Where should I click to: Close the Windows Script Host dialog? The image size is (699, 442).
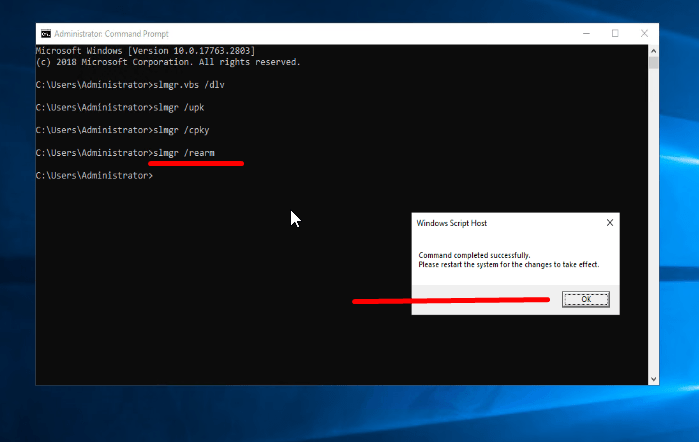(x=610, y=223)
